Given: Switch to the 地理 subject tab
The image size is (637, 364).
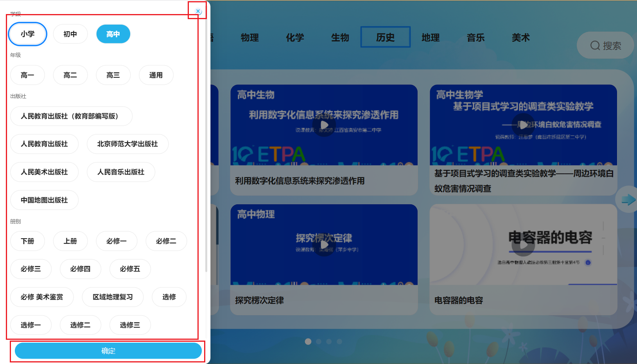Looking at the screenshot, I should point(431,37).
